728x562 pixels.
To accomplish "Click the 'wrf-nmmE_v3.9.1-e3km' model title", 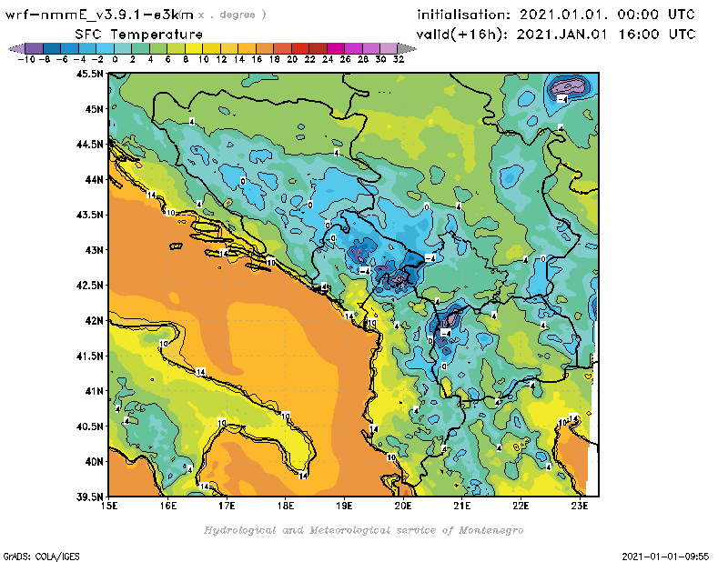I will point(99,15).
